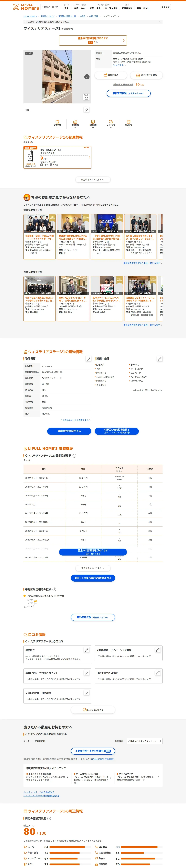The image size is (186, 868).
Task: Open プライスマップ content link
Action: pyautogui.click(x=138, y=777)
